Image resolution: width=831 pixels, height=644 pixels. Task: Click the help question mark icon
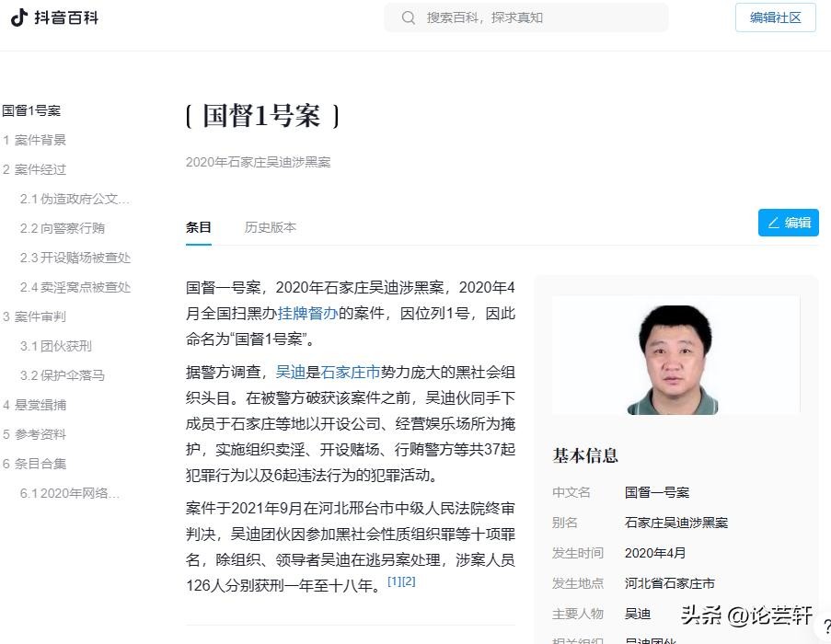click(825, 627)
